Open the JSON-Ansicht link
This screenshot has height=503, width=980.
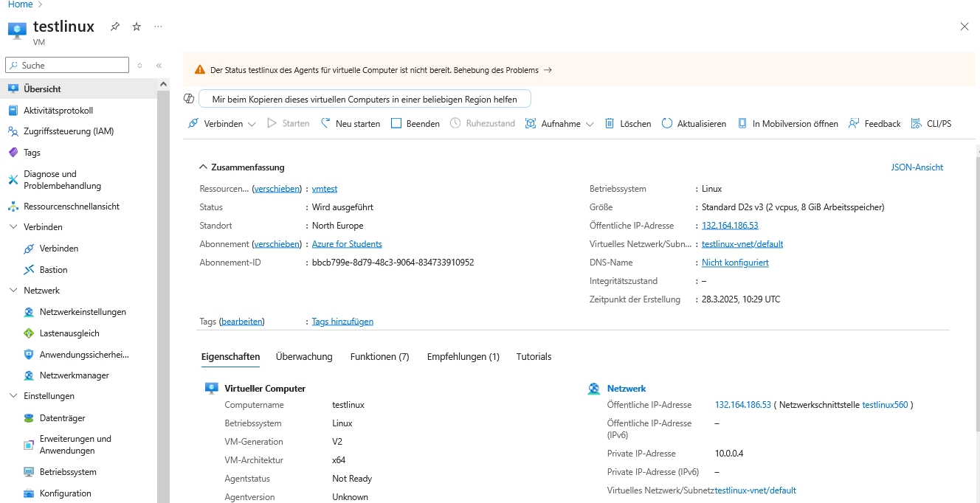pos(917,167)
